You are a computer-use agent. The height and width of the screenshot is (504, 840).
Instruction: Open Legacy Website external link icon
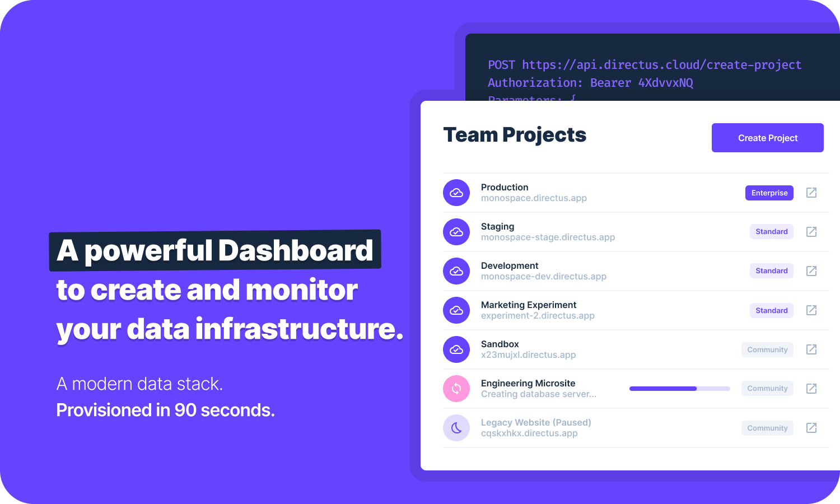pyautogui.click(x=811, y=428)
